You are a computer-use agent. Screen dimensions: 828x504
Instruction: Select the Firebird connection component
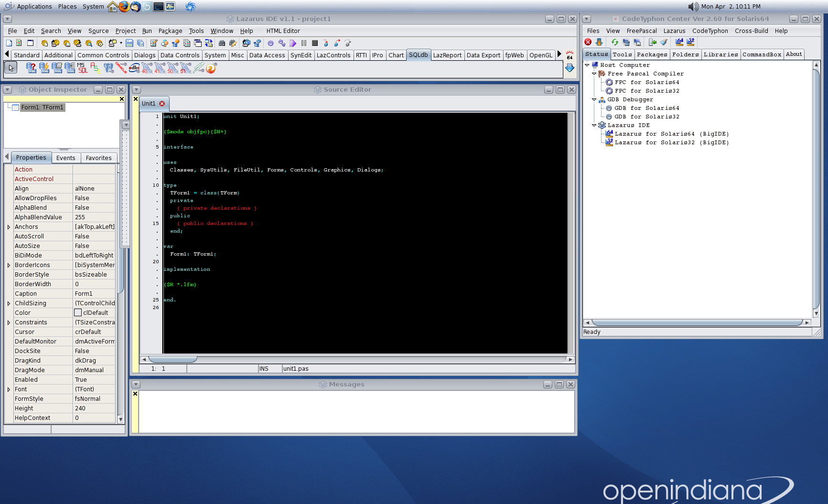(212, 68)
